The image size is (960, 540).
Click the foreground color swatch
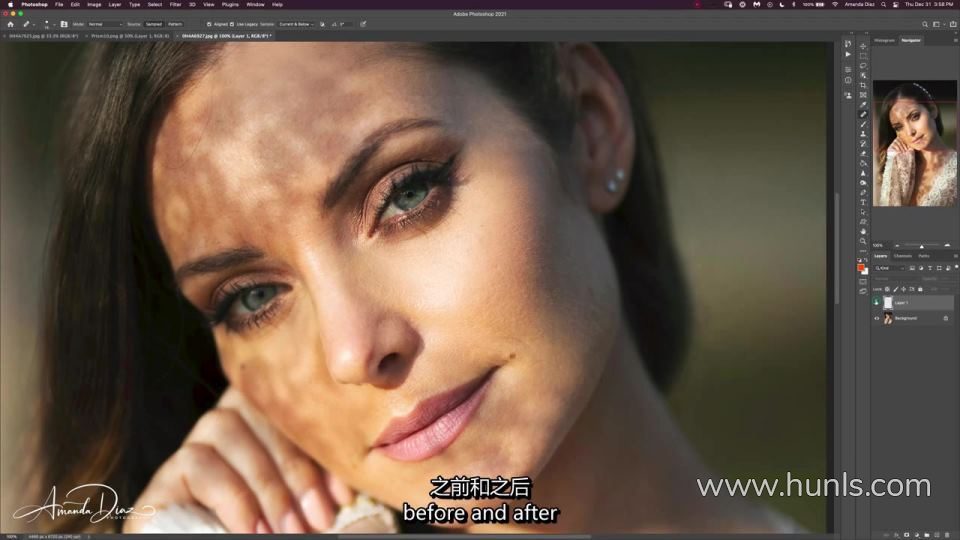pyautogui.click(x=861, y=268)
